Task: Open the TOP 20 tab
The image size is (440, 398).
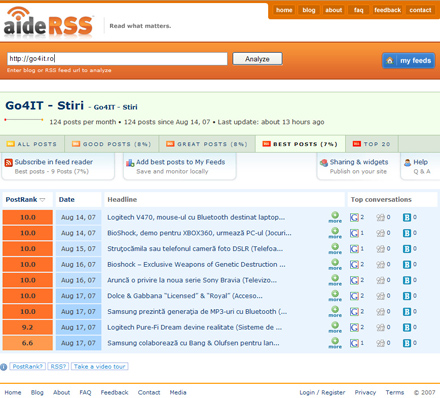Action: click(372, 144)
